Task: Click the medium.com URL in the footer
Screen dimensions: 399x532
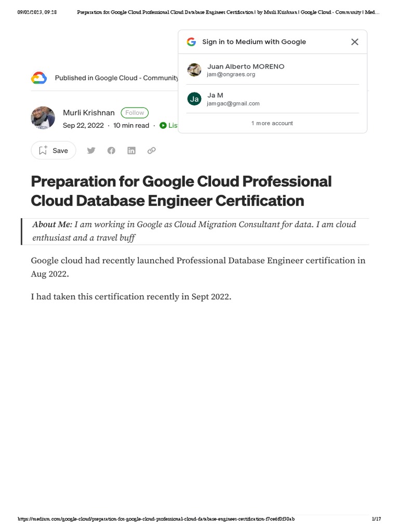Action: 156,519
